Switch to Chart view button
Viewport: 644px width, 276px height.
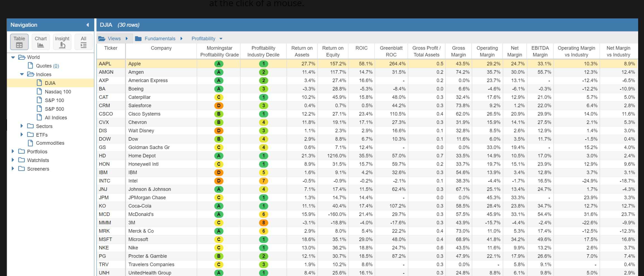tap(41, 42)
